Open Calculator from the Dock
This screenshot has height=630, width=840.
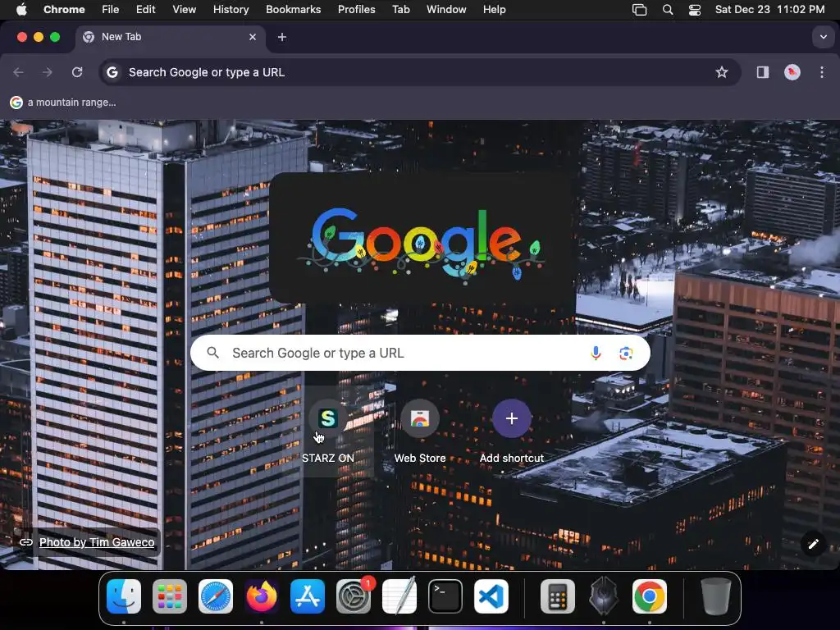[558, 596]
